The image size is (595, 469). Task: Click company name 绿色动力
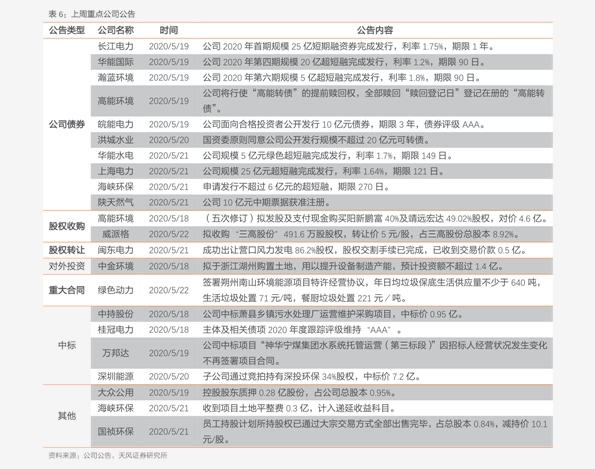click(116, 290)
